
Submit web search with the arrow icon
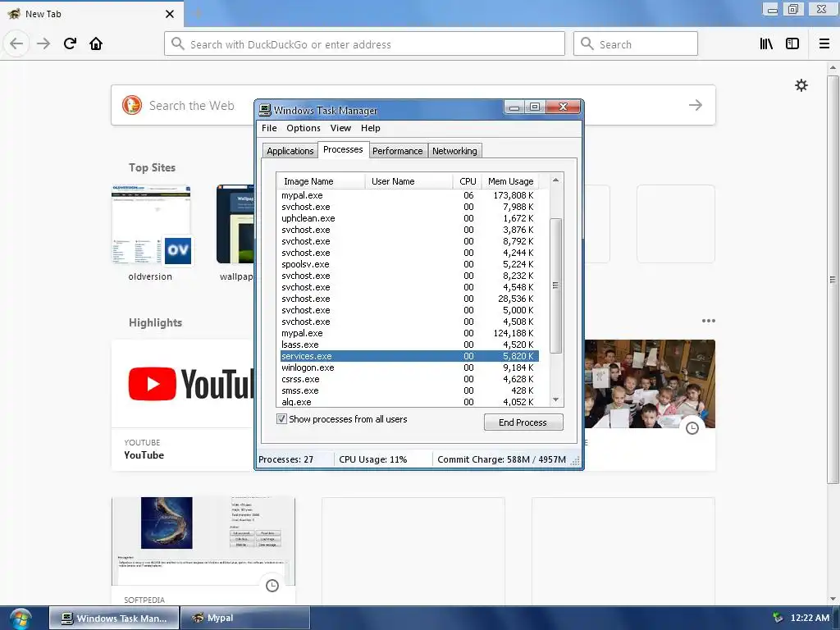pos(696,105)
